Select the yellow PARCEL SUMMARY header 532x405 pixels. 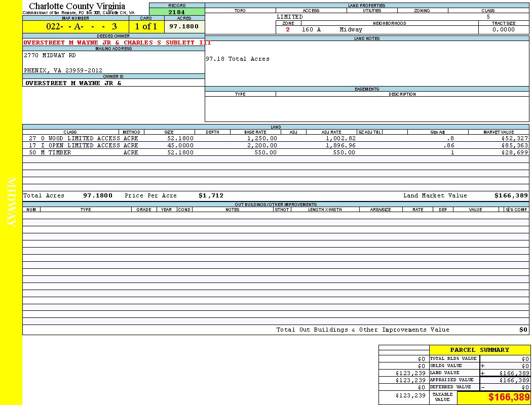click(479, 350)
